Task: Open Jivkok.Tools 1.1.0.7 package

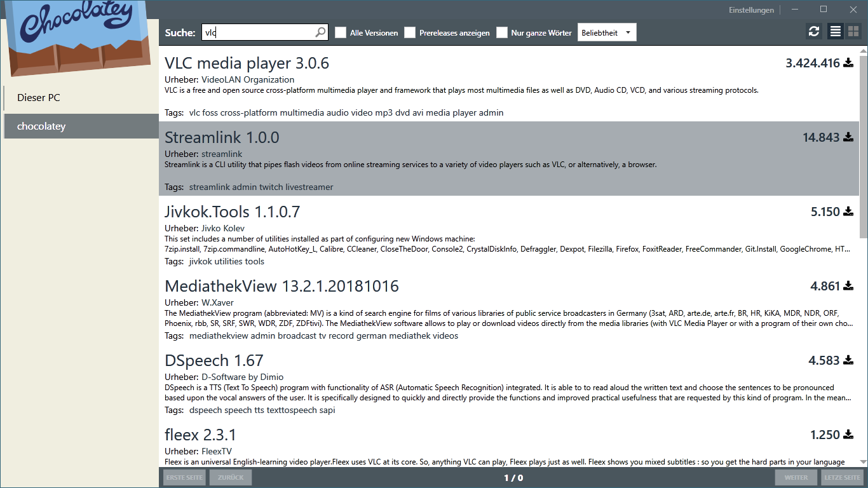Action: point(233,212)
